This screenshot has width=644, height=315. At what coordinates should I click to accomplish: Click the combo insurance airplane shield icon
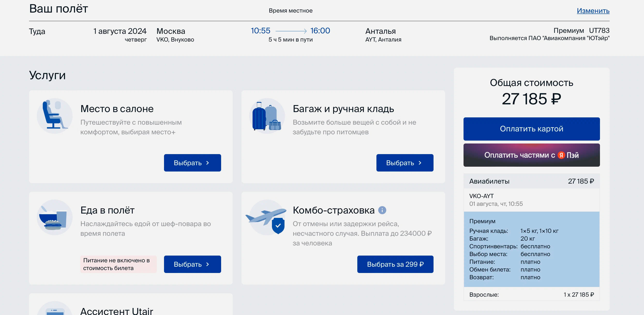coord(266,217)
